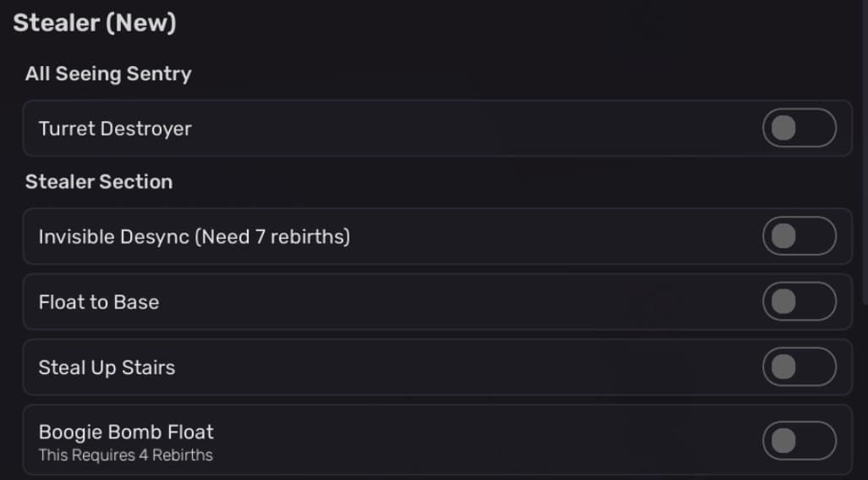Click the This Requires 4 Rebirths note

tap(126, 455)
